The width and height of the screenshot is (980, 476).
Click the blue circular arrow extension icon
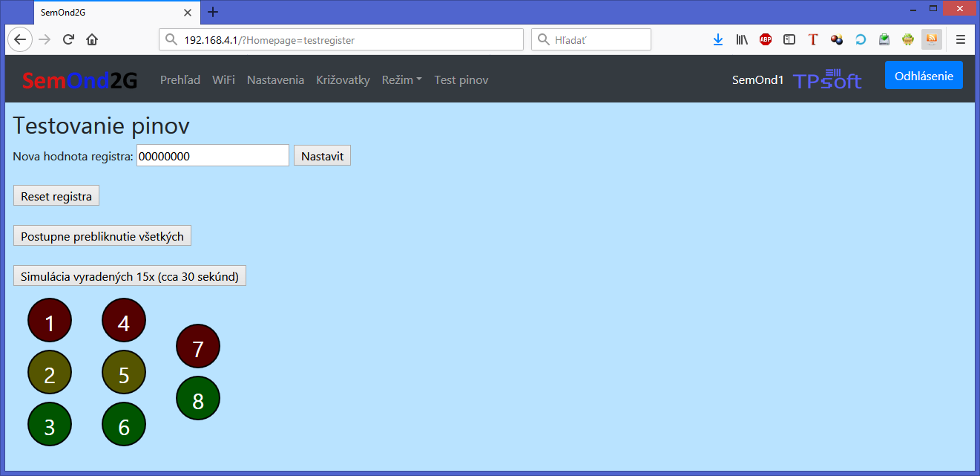[x=861, y=39]
